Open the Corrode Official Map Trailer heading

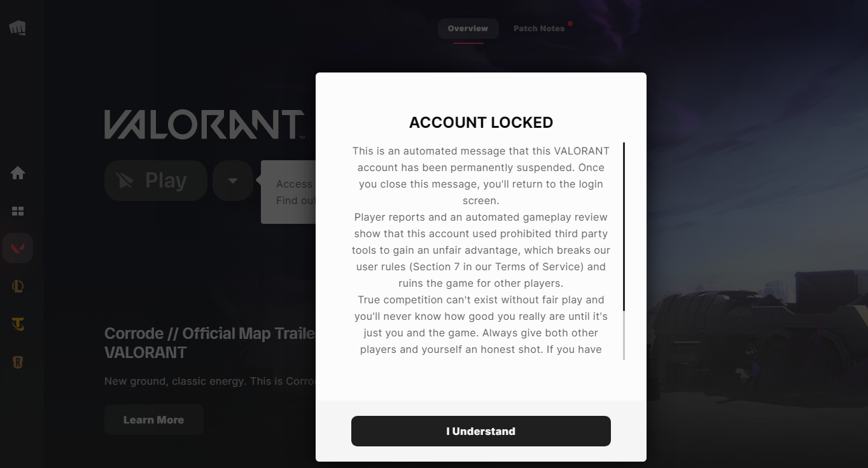[x=210, y=342]
